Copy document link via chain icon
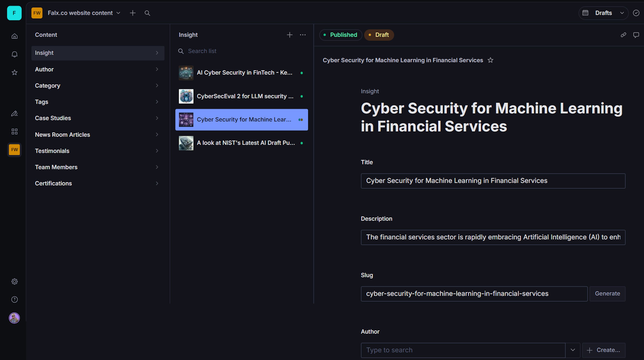This screenshot has height=360, width=644. [623, 35]
